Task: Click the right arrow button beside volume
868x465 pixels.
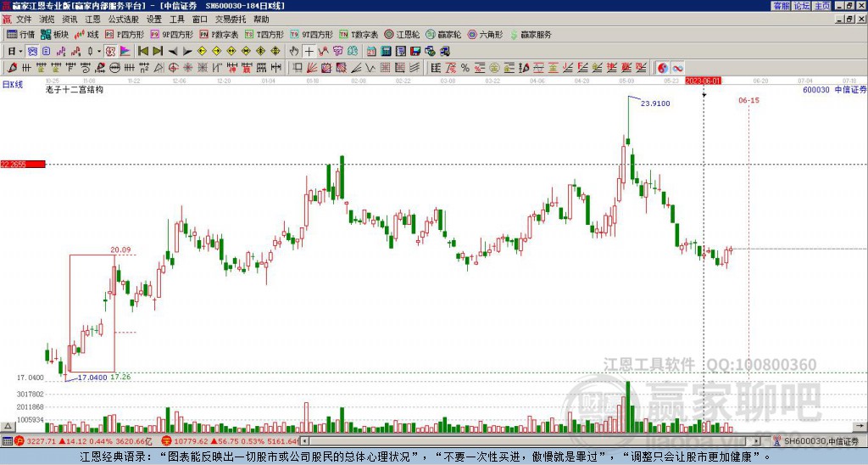Action: (x=860, y=426)
